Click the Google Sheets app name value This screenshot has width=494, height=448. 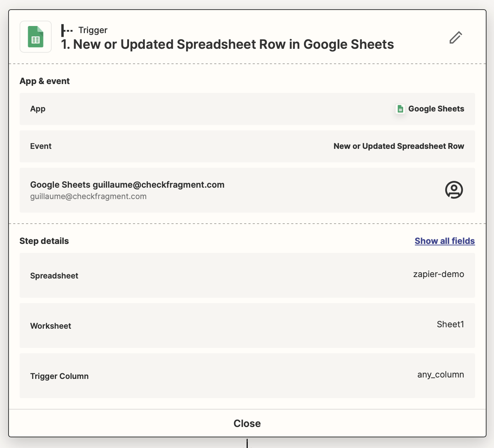[436, 109]
